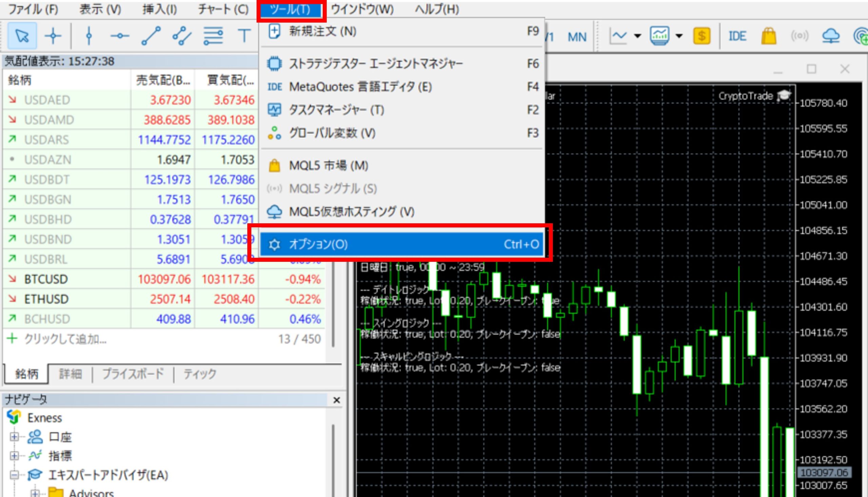Pick the vertical line drawing tool
Viewport: 868px width, 497px height.
point(89,36)
